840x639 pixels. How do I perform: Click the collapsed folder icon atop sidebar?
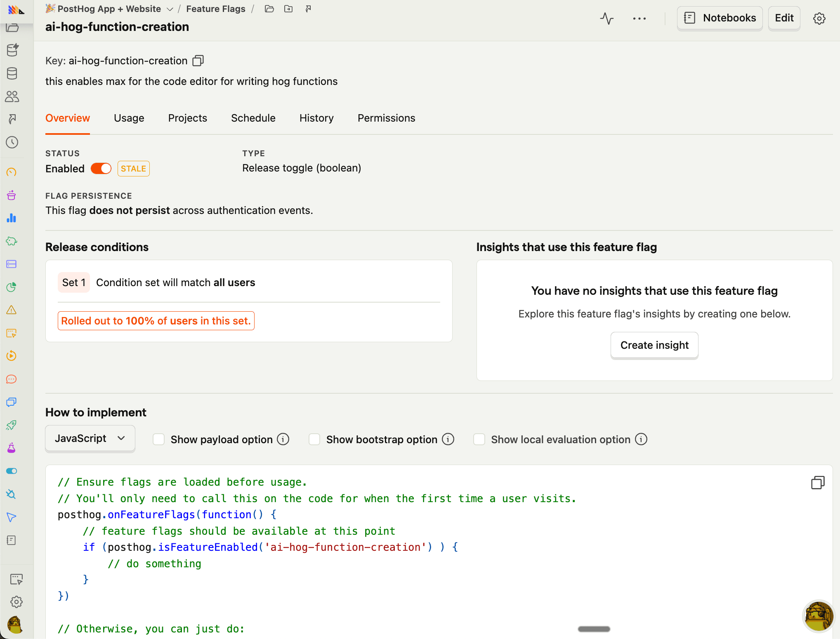click(12, 28)
